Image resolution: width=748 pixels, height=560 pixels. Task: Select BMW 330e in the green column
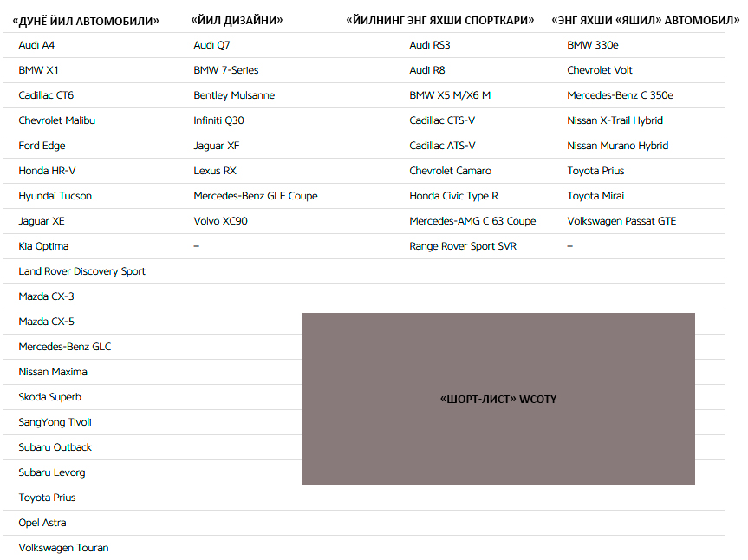[x=593, y=45]
